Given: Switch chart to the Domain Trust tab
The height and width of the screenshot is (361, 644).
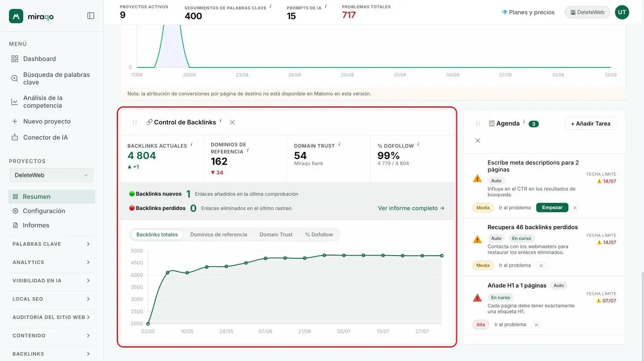Looking at the screenshot, I should (276, 235).
